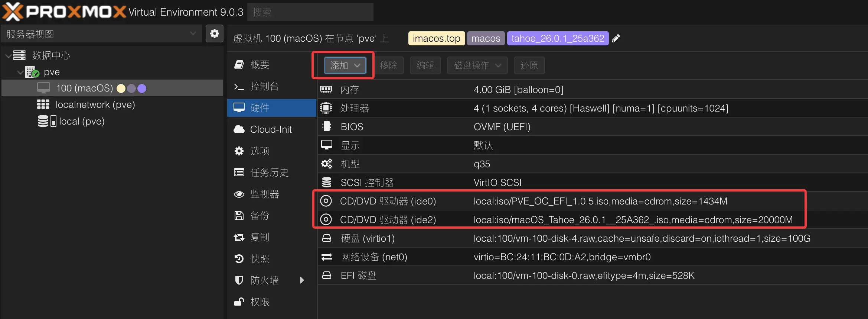Open the 服务器视图 view selector
The image size is (868, 319).
tap(101, 34)
